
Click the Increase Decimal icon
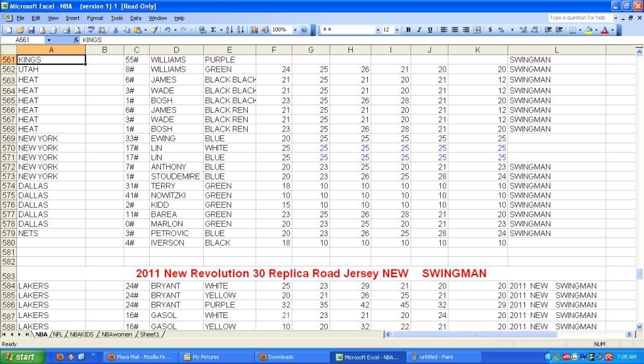click(x=523, y=30)
